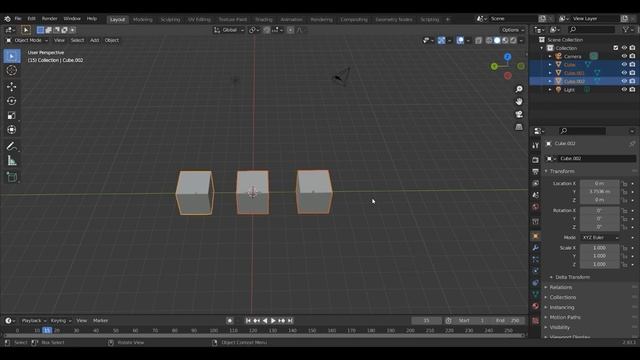Click the Z axis on navigation gizmo

coord(507,57)
